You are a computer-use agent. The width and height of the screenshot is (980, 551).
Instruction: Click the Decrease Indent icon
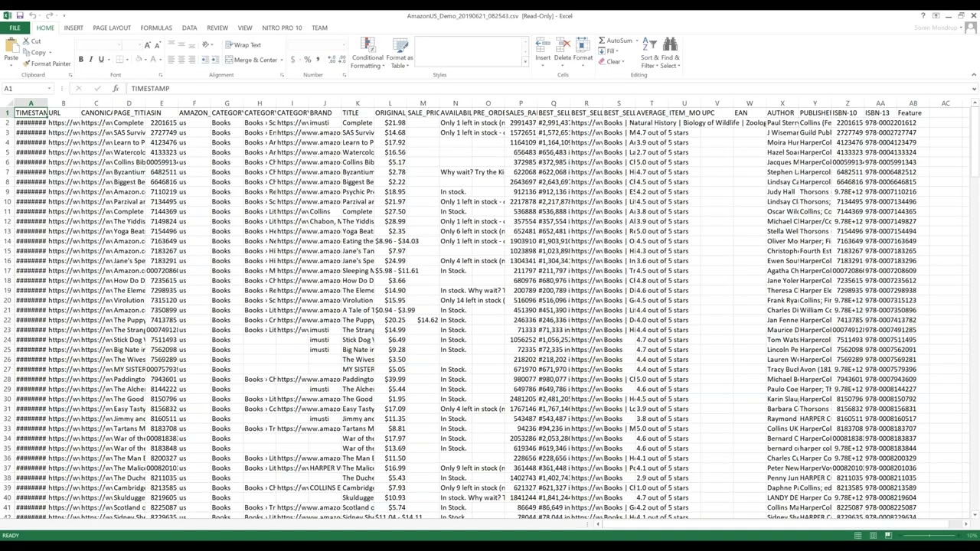206,60
